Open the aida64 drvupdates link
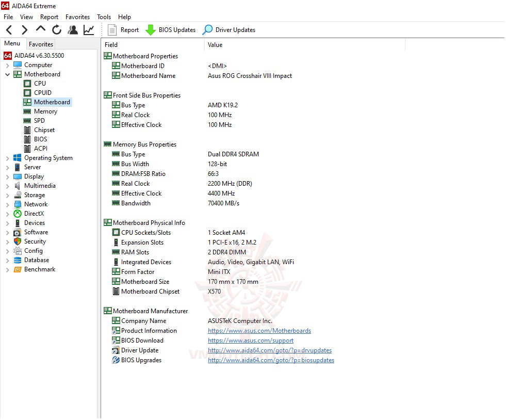The image size is (506, 420). (270, 350)
